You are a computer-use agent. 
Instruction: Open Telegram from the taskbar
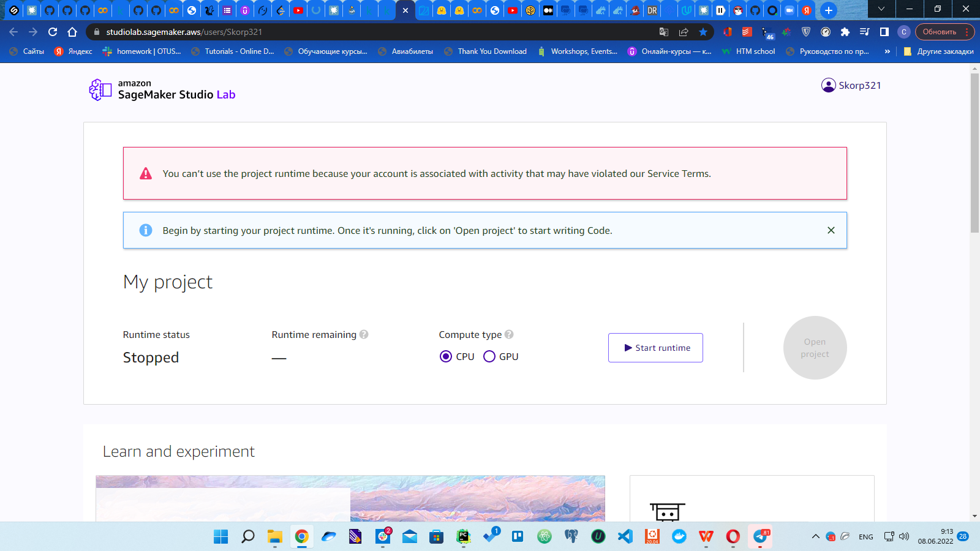[760, 536]
